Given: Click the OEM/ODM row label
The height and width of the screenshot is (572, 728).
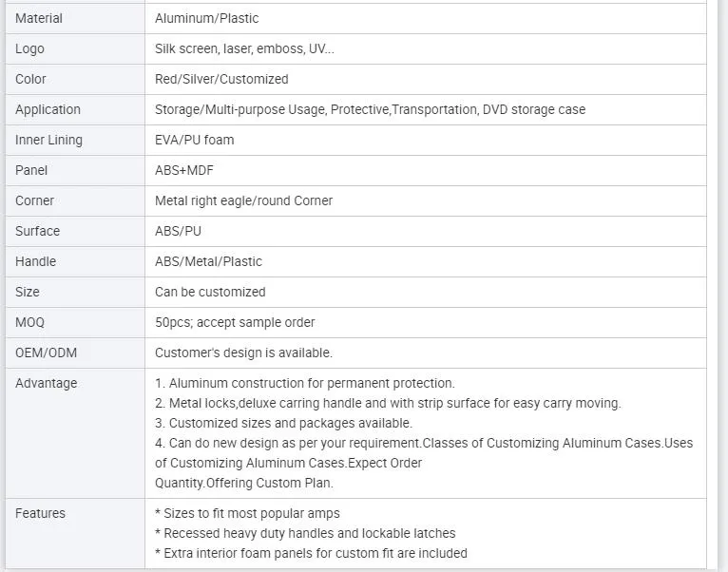Looking at the screenshot, I should pyautogui.click(x=46, y=353).
